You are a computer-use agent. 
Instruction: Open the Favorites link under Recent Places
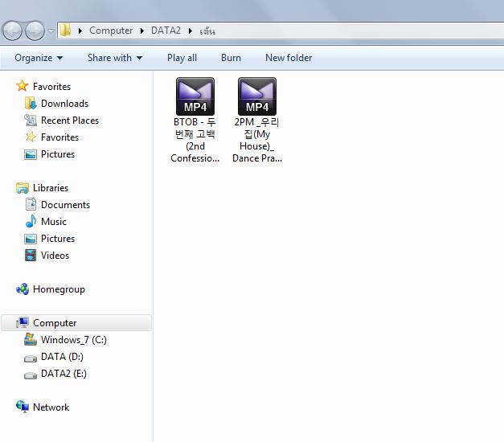pos(59,137)
